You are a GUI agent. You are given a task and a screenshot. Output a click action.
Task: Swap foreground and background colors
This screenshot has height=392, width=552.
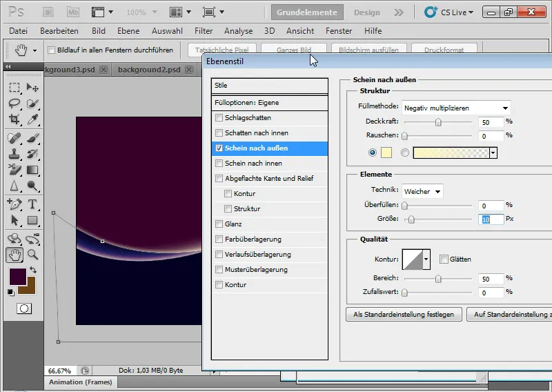[33, 270]
